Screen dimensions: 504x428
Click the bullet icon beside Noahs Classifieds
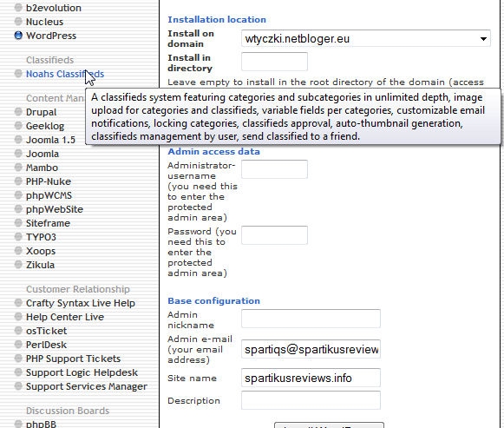click(18, 73)
